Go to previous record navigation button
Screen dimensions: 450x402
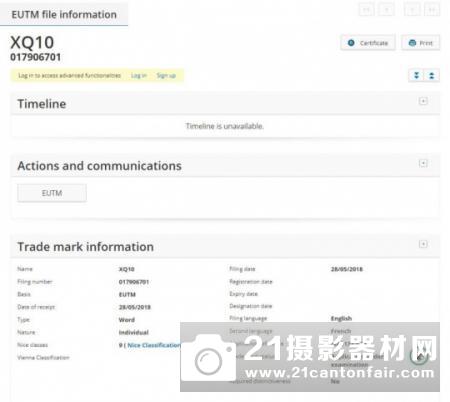point(387,10)
